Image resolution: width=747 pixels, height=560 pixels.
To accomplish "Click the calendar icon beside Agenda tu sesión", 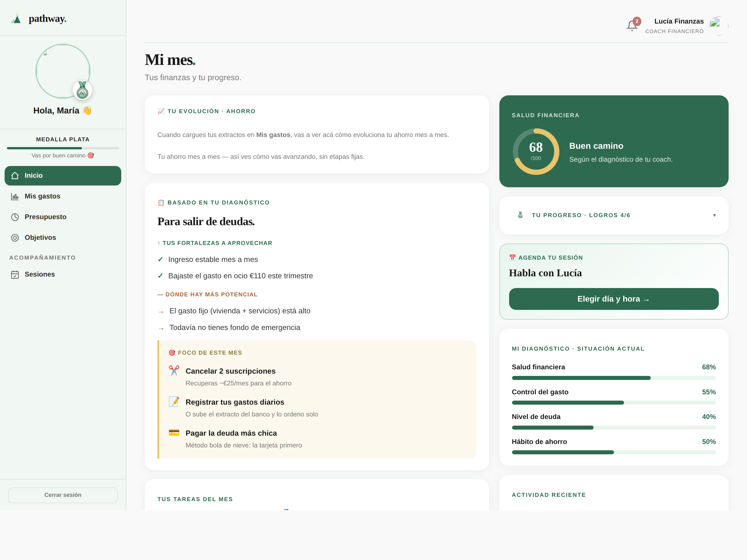I will [512, 258].
